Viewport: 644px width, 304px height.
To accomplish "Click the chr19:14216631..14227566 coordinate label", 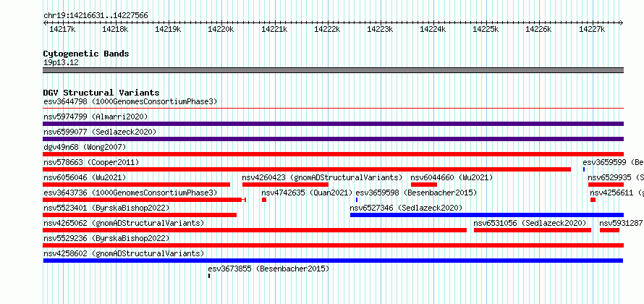I will (x=96, y=16).
